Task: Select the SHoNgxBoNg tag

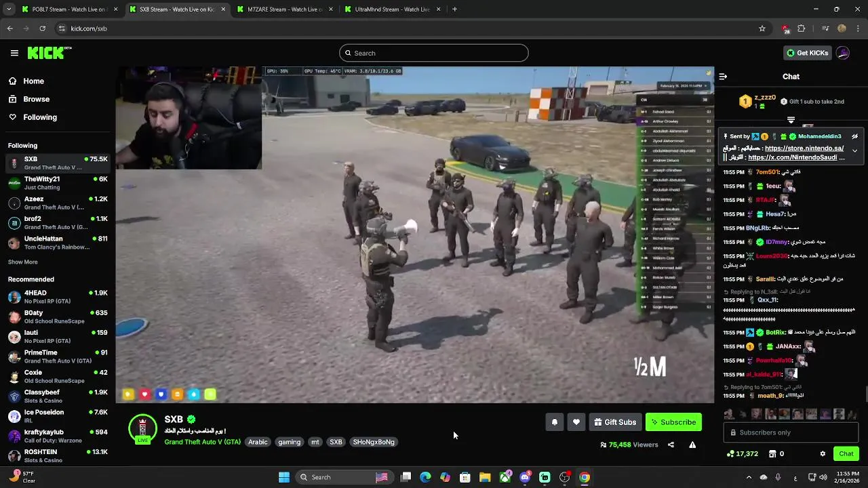Action: (x=374, y=442)
